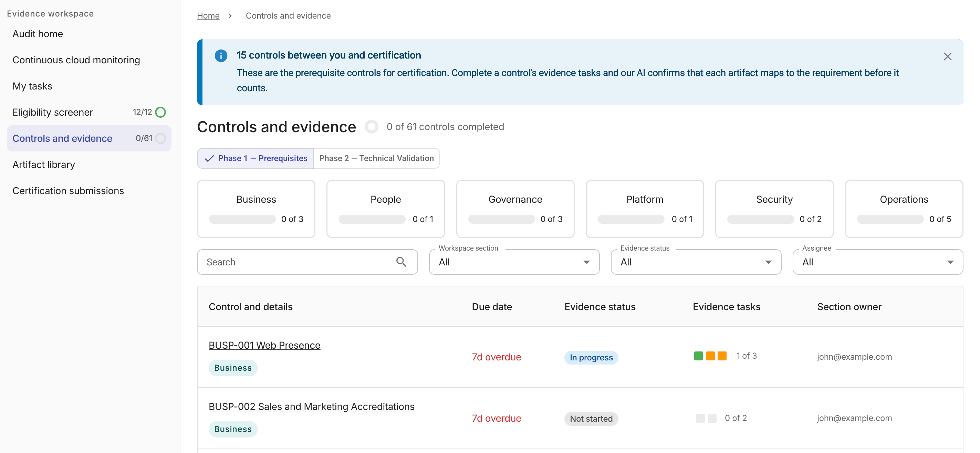This screenshot has height=453, width=980.
Task: Open BUSP-002 Sales and Marketing Accreditations
Action: click(311, 406)
